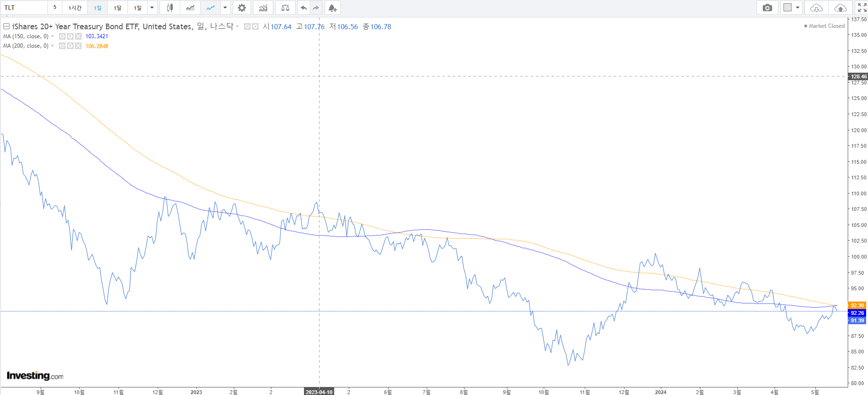The image size is (868, 395).
Task: Click the 100.00 price axis label
Action: coord(859,257)
